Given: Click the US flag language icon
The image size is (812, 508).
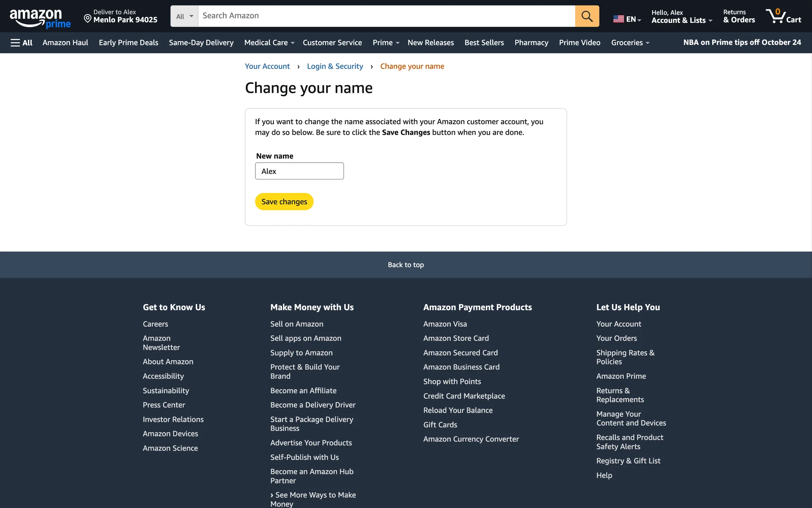Looking at the screenshot, I should (618, 19).
